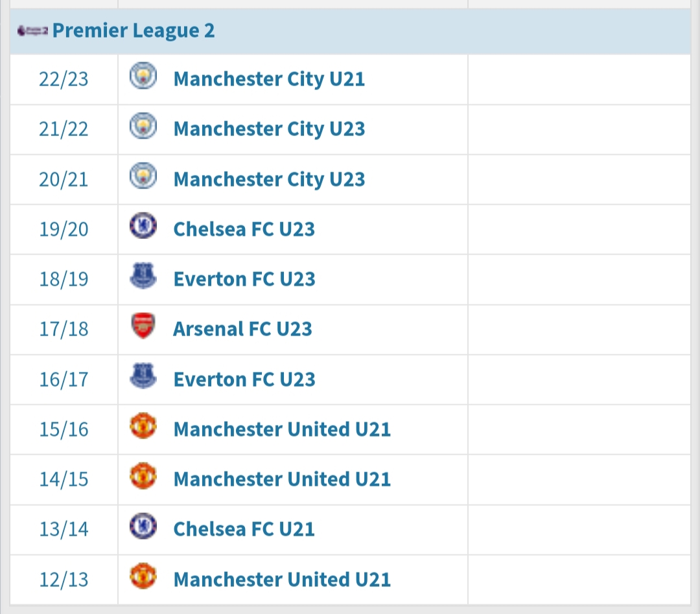Click Manchester City crest for 21/22
Viewport: 700px width, 614px height.
143,126
